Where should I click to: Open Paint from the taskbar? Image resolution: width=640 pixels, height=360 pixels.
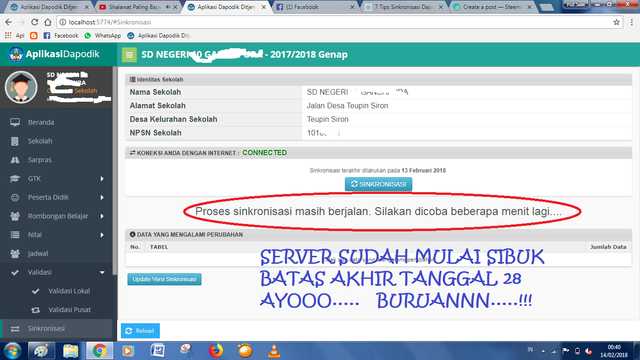(41, 351)
